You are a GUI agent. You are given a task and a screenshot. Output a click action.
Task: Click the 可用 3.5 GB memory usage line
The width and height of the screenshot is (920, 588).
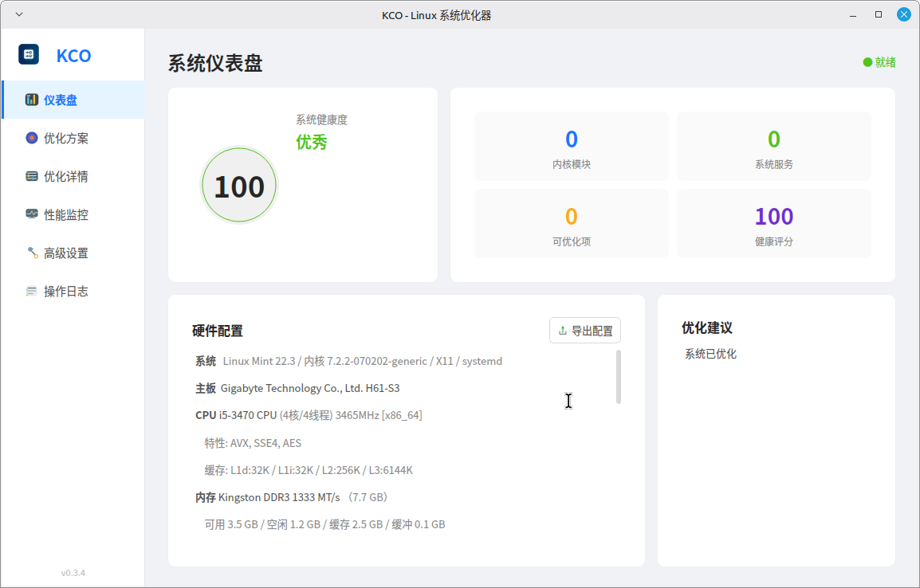[324, 524]
